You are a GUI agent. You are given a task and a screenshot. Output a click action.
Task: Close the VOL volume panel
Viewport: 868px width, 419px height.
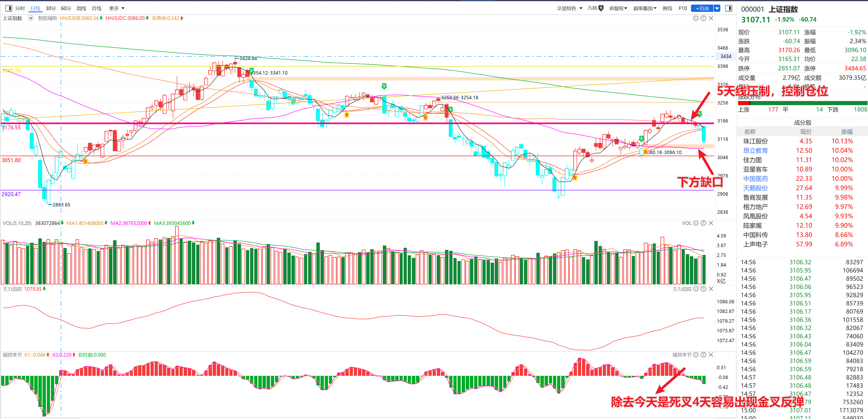[x=711, y=223]
